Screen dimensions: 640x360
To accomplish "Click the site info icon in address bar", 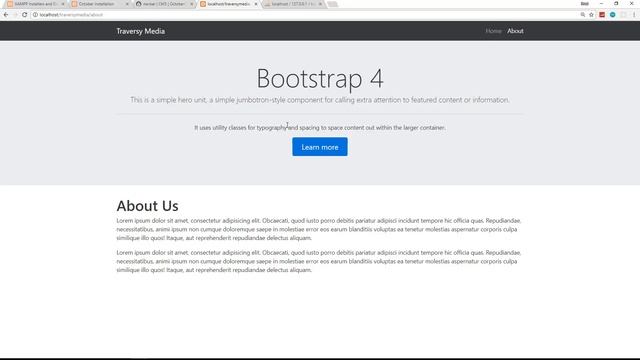I will point(35,15).
